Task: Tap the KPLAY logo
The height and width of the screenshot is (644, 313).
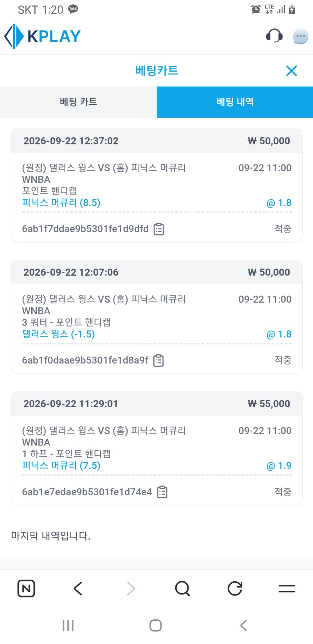Action: [x=42, y=36]
